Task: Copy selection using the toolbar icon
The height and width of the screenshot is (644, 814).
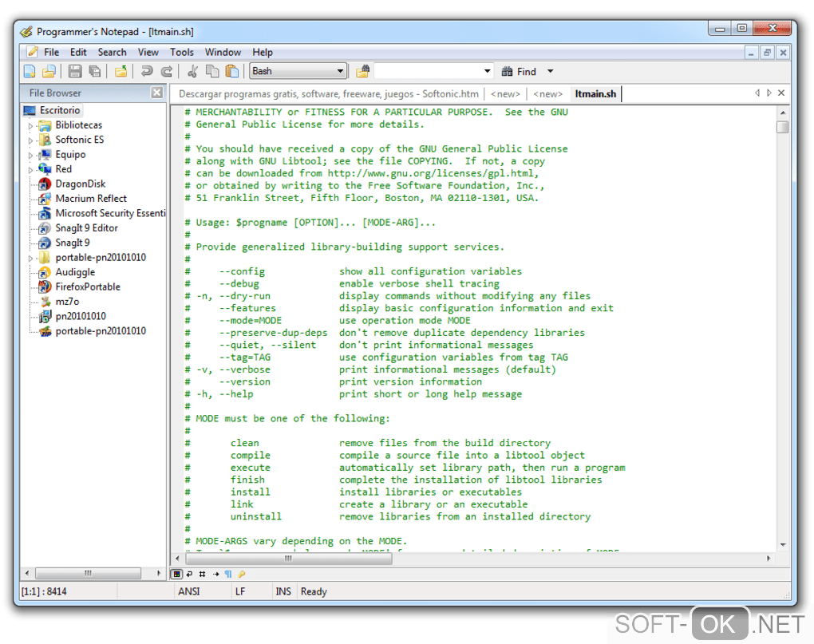Action: tap(212, 71)
